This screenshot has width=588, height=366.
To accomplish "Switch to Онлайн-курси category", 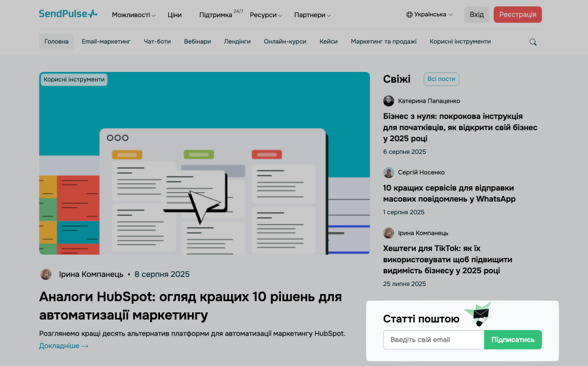I will click(285, 42).
